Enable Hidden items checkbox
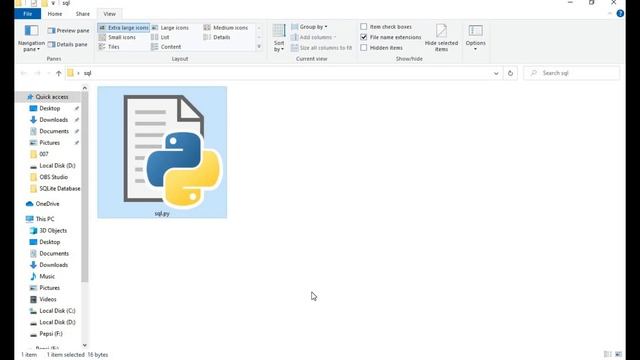 click(364, 48)
